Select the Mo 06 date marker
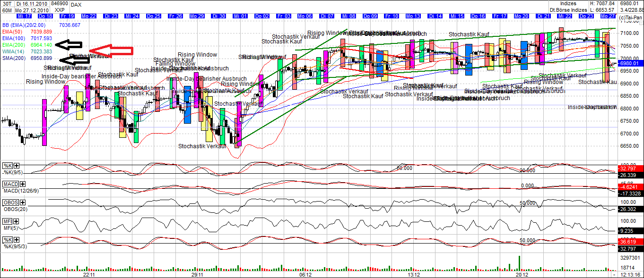This screenshot has height=278, width=644. 305,16
